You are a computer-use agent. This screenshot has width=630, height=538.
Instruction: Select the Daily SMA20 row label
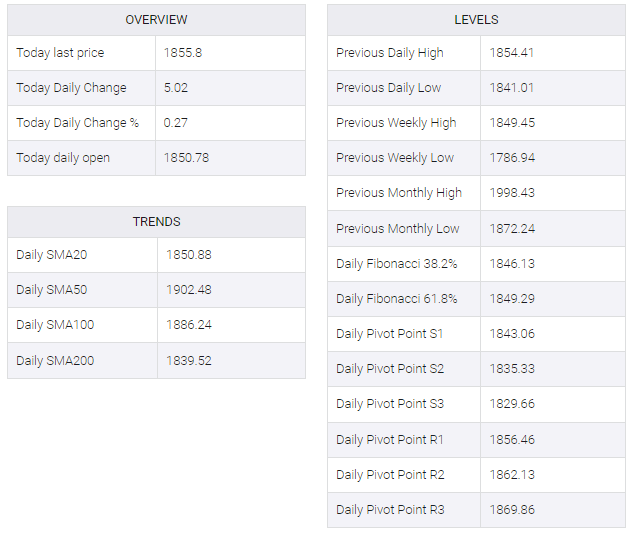click(52, 255)
